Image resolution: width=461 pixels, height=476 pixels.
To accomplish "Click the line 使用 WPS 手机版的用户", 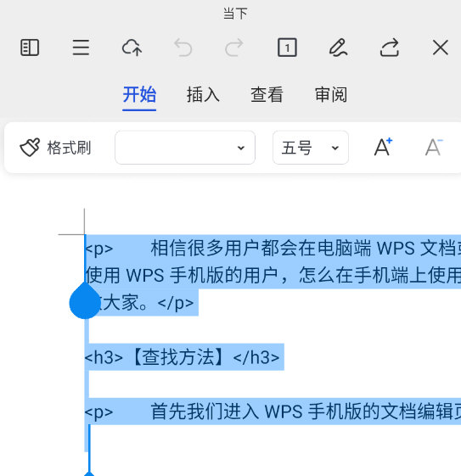I will click(273, 276).
